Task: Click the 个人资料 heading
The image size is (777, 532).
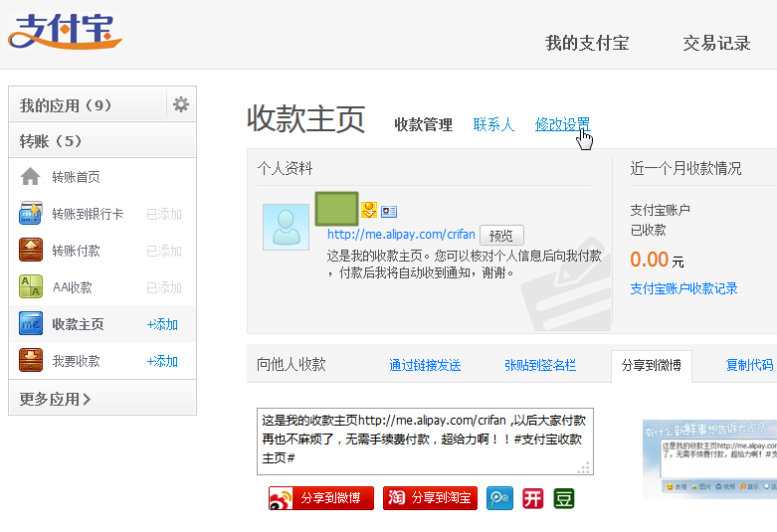Action: [x=285, y=168]
